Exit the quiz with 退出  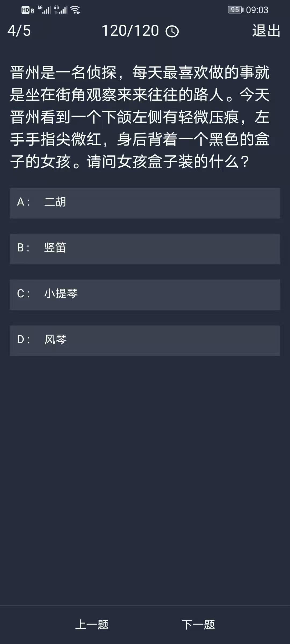[x=266, y=31]
